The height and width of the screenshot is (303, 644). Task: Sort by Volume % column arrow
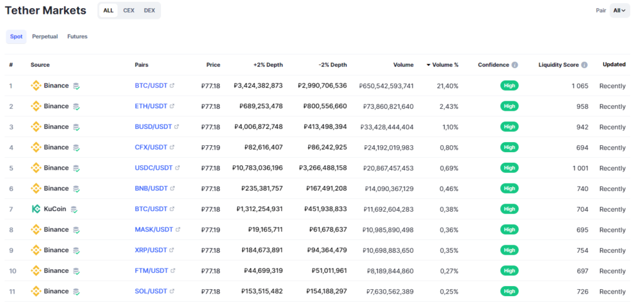click(429, 65)
